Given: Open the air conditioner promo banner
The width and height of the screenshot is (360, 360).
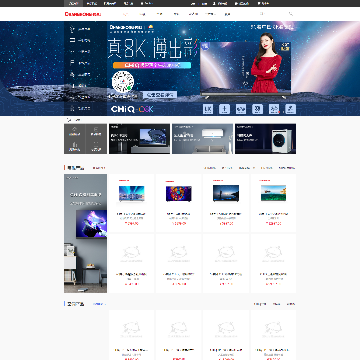Looking at the screenshot, I should 202,139.
